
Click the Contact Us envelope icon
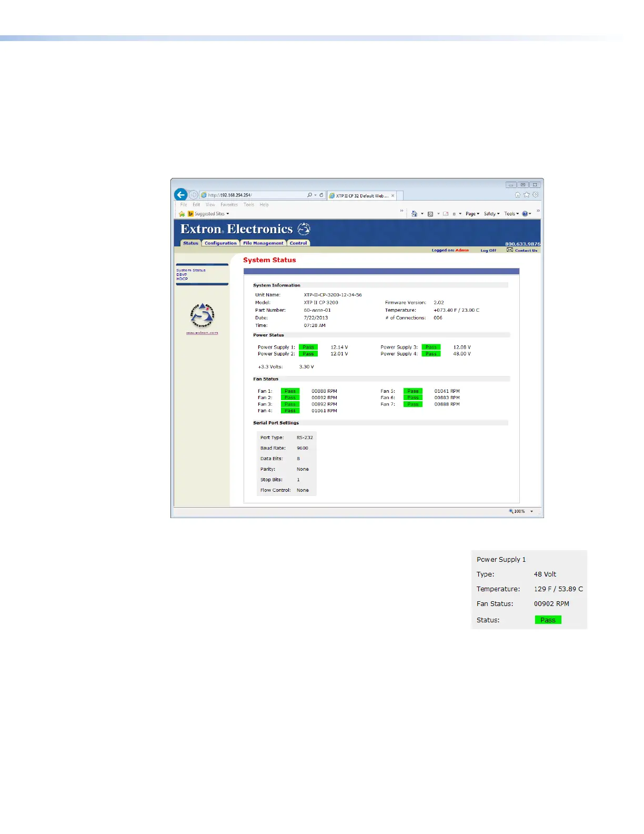pyautogui.click(x=510, y=250)
